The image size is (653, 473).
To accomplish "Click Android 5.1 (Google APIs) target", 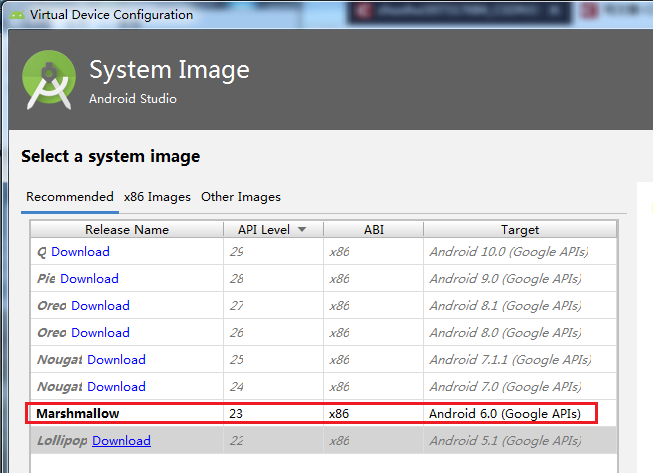I will tap(505, 441).
